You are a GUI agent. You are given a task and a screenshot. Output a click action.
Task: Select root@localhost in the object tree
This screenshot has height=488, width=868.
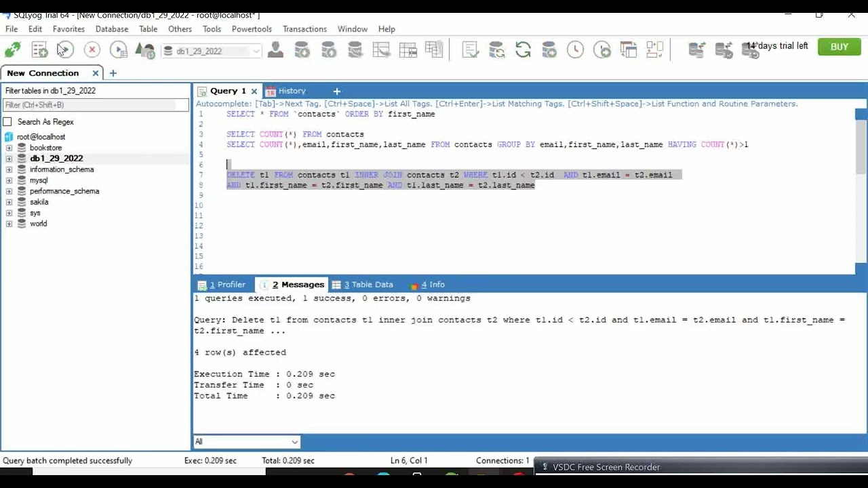click(x=41, y=137)
